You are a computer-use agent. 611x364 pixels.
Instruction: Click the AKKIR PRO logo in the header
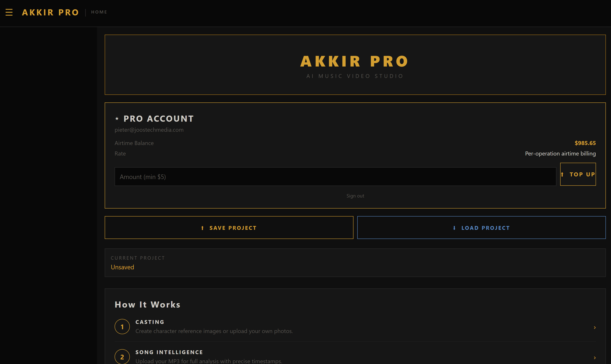click(50, 12)
